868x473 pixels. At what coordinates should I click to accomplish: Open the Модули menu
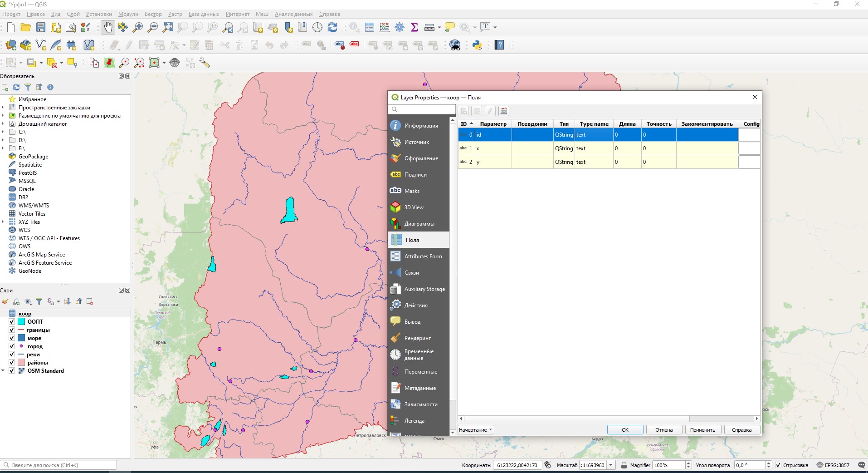tap(128, 14)
